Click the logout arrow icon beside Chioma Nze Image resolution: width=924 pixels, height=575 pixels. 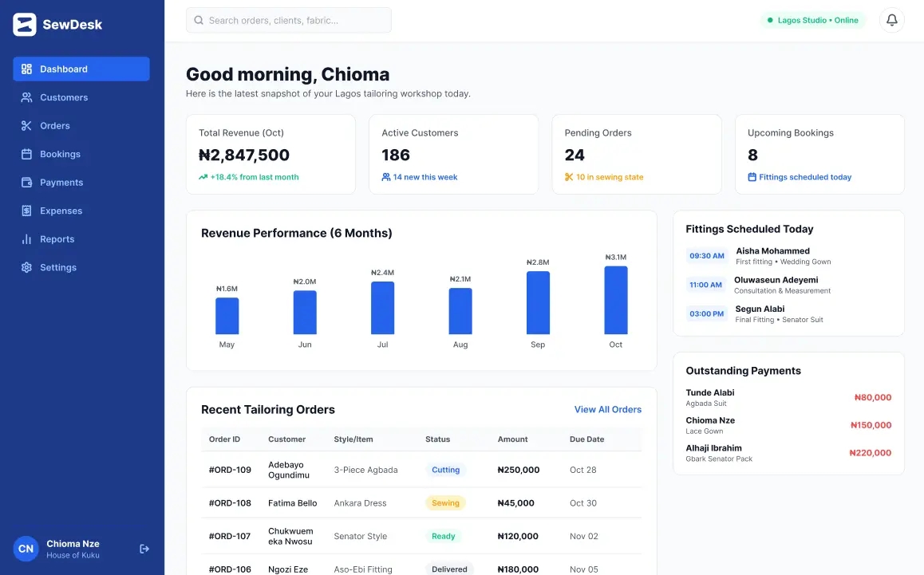pos(144,549)
